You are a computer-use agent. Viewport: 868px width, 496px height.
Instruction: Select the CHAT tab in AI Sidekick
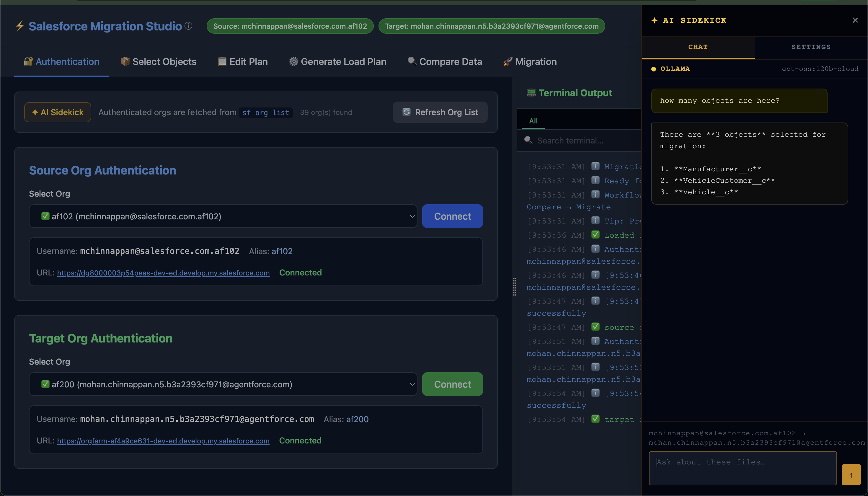pyautogui.click(x=698, y=47)
